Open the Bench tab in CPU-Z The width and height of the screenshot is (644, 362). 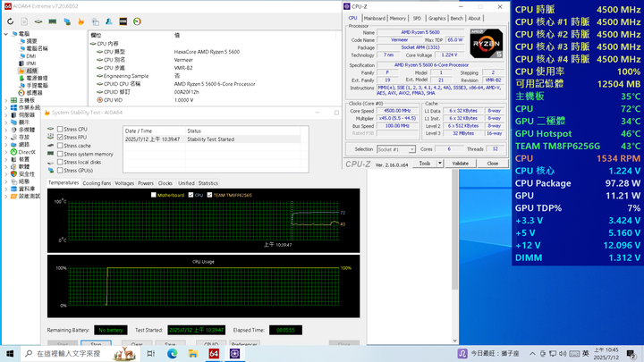[456, 19]
